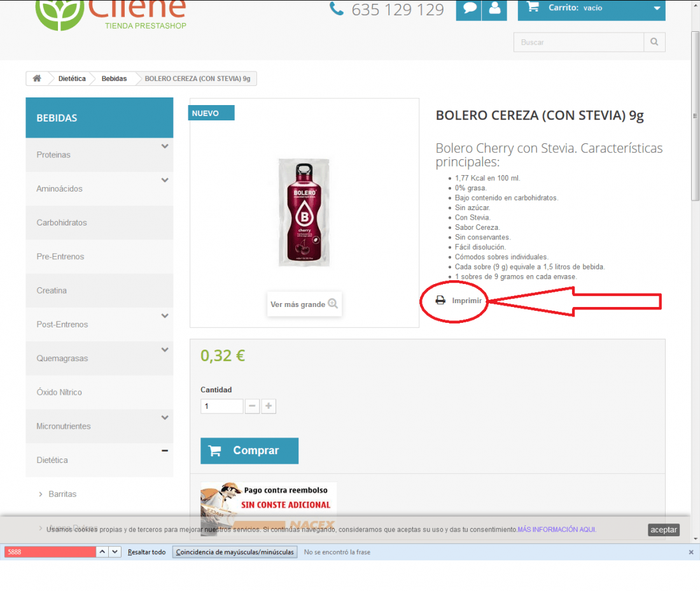This screenshot has height=591, width=700.
Task: Open the Barritas subcategory
Action: (x=62, y=494)
